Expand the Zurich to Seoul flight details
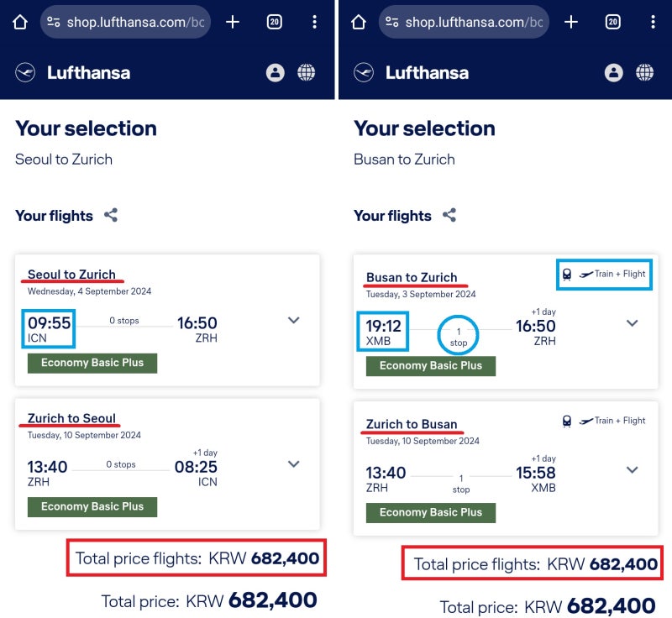 coord(293,463)
